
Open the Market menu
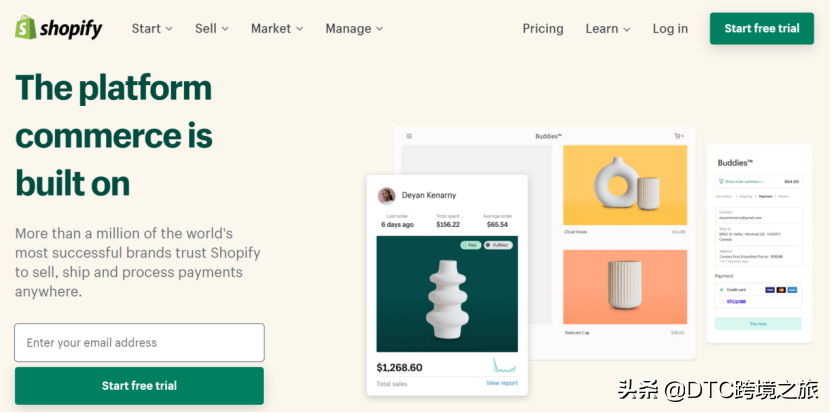[x=277, y=29]
